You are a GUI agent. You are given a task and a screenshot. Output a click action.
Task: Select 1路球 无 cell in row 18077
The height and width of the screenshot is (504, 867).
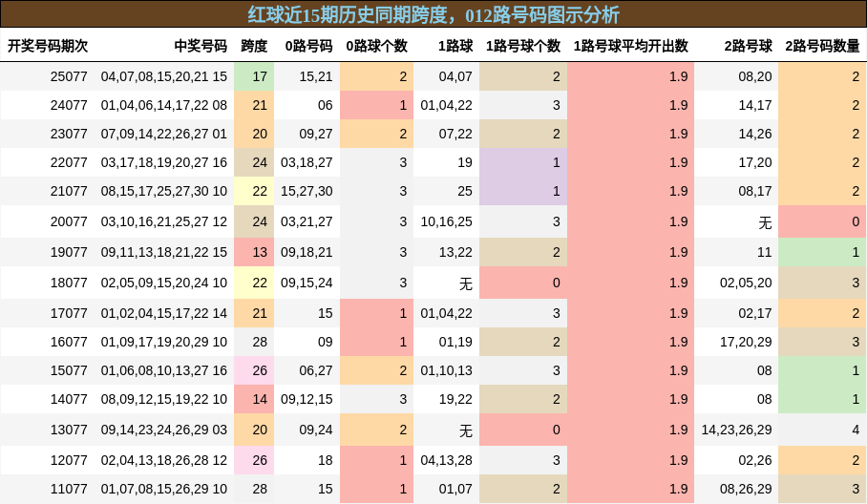coord(466,283)
